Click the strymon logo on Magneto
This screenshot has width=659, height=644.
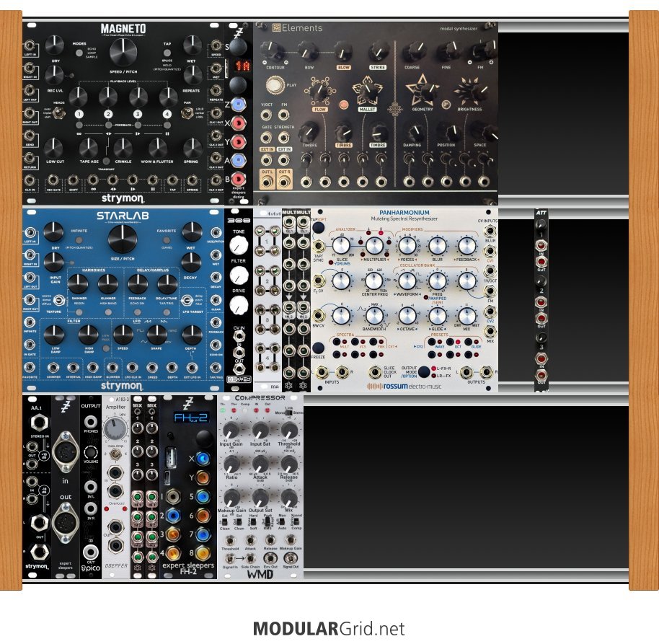(123, 198)
